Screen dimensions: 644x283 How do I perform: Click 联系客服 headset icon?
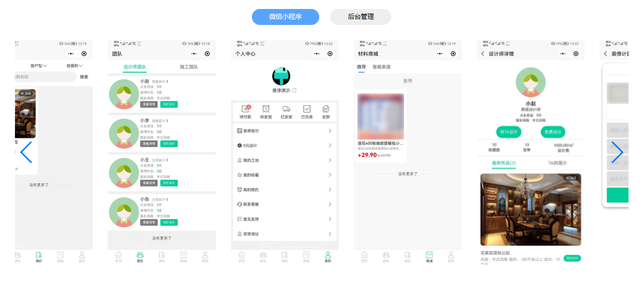coord(239,204)
